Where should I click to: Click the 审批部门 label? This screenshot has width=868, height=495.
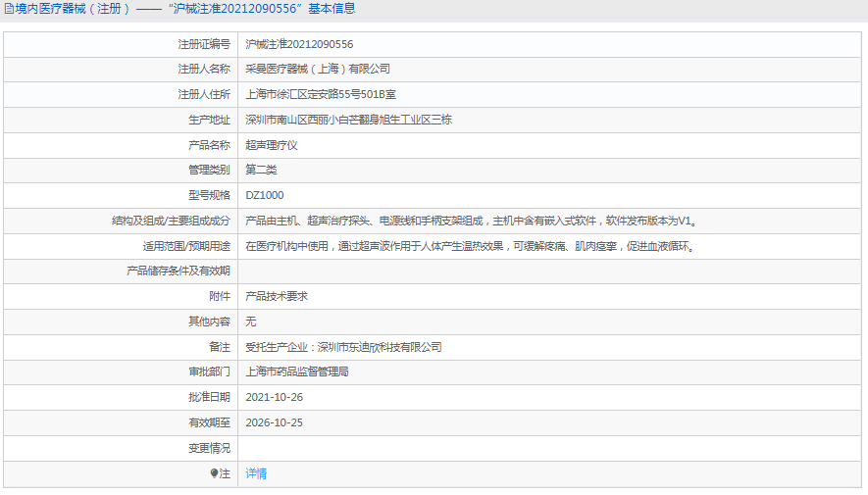pyautogui.click(x=209, y=371)
